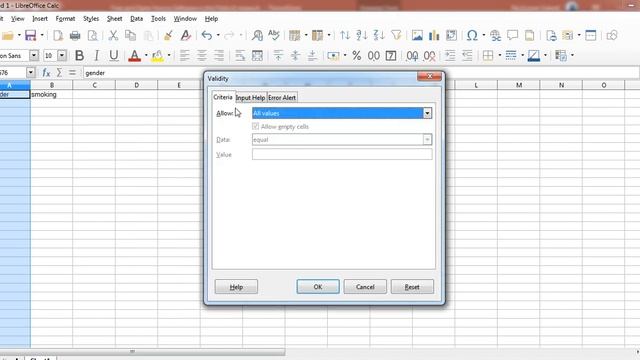
Task: Open the font size dropdown arrow
Action: tap(62, 56)
